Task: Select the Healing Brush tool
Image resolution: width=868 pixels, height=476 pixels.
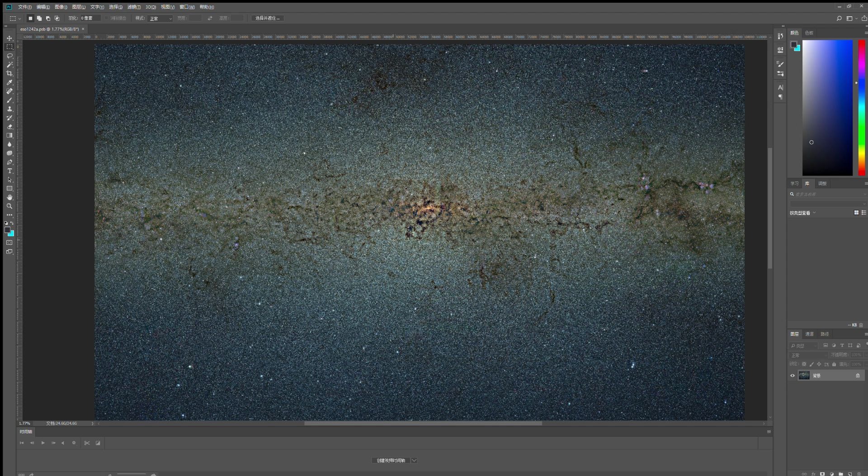Action: click(x=9, y=91)
